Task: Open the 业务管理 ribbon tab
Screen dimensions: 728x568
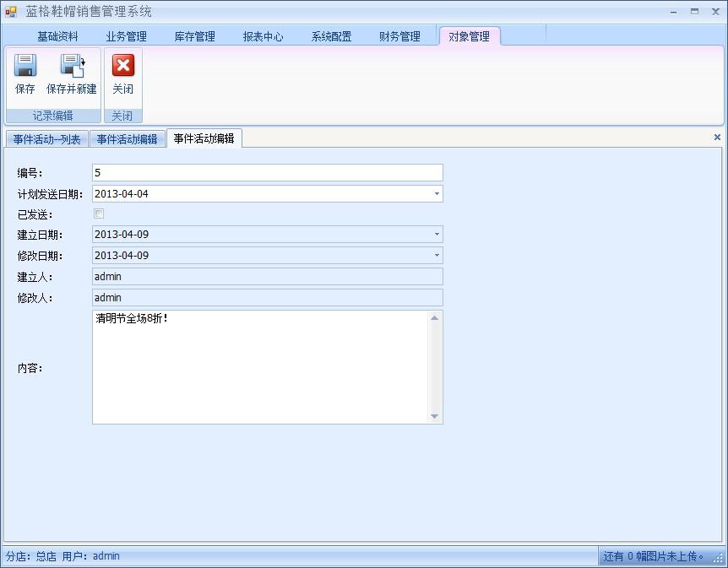Action: (x=125, y=36)
